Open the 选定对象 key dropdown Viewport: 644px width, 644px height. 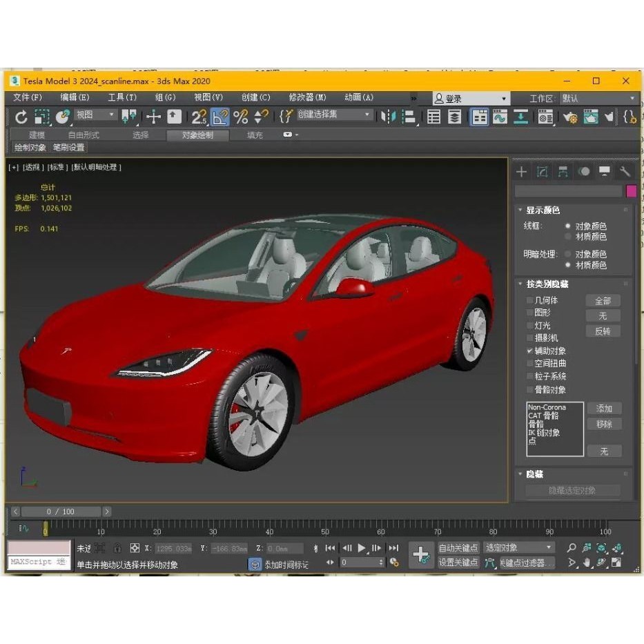click(518, 547)
